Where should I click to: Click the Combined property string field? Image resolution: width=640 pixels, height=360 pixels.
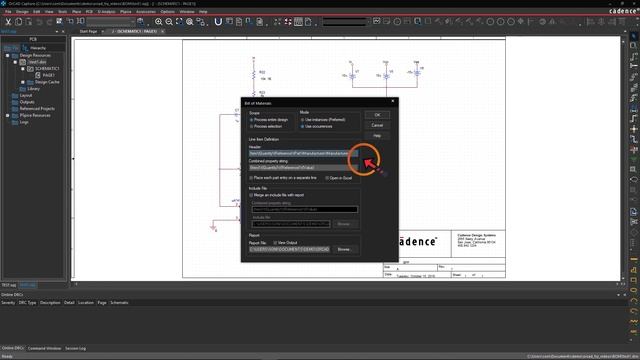pyautogui.click(x=303, y=168)
